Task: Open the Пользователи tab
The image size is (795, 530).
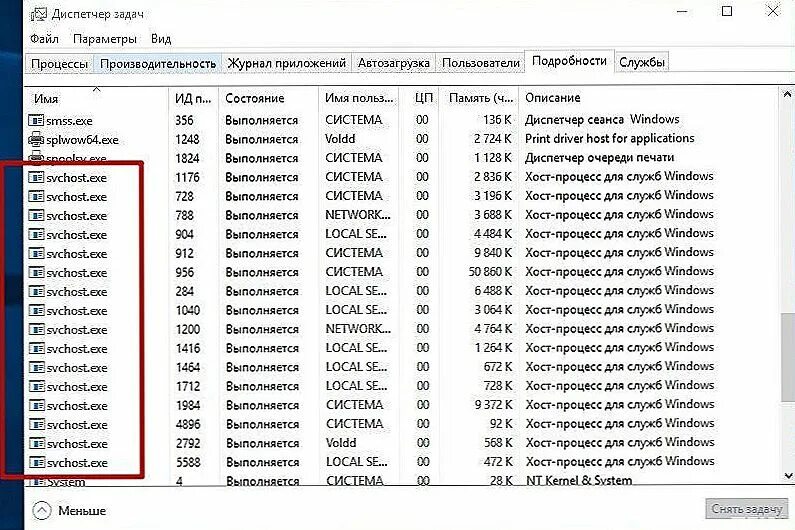Action: [481, 63]
